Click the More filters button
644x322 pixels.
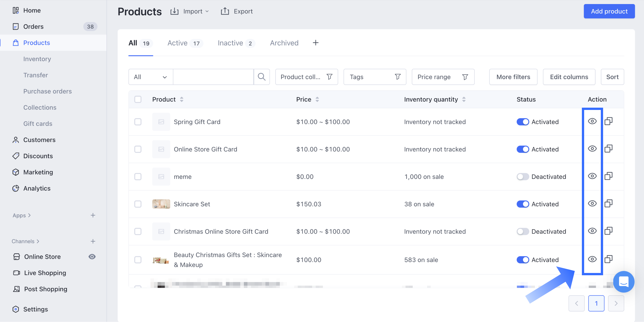(513, 77)
